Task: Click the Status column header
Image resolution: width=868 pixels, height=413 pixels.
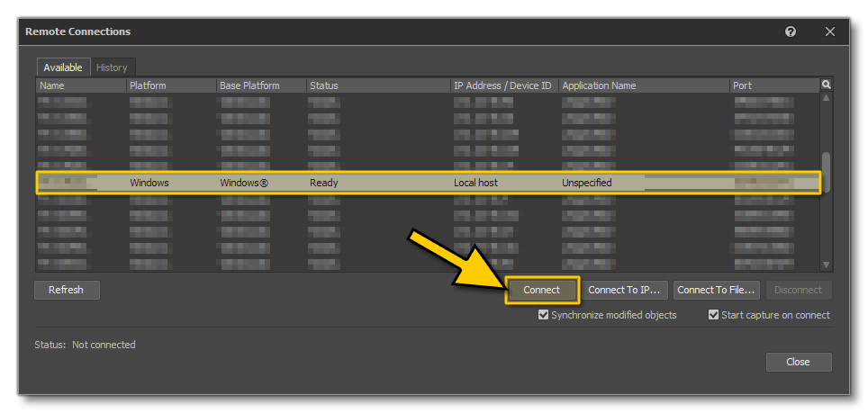Action: click(378, 85)
